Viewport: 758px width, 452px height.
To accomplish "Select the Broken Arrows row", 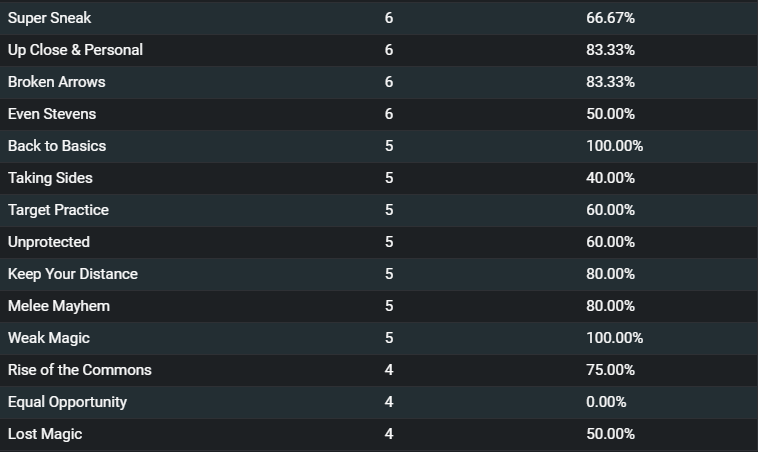I will [x=379, y=82].
